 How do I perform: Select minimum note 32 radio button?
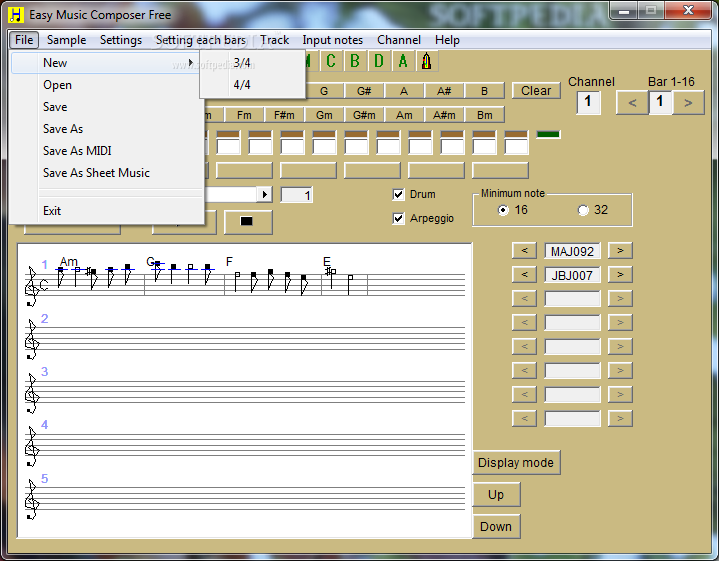(x=583, y=210)
